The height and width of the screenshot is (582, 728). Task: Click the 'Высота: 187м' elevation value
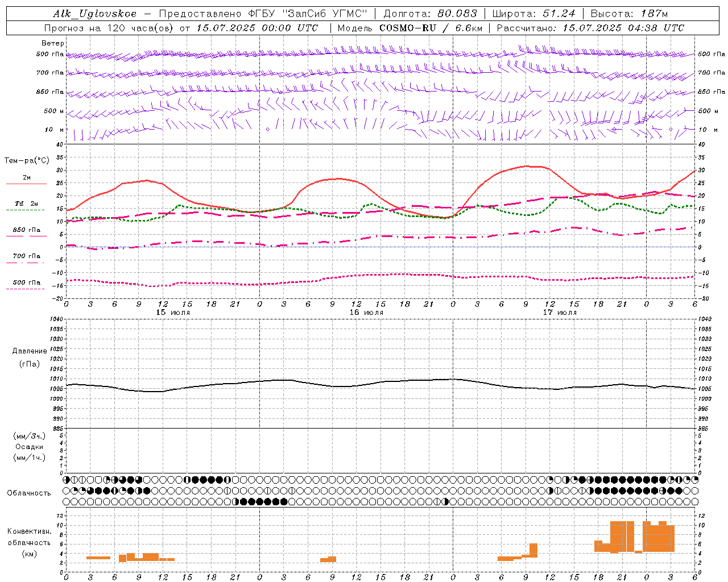click(629, 14)
